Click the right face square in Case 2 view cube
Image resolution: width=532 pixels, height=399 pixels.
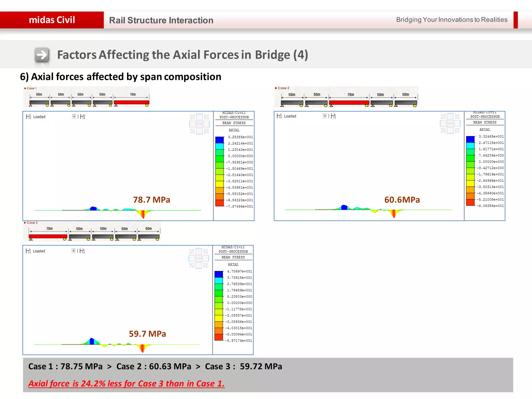457,123
